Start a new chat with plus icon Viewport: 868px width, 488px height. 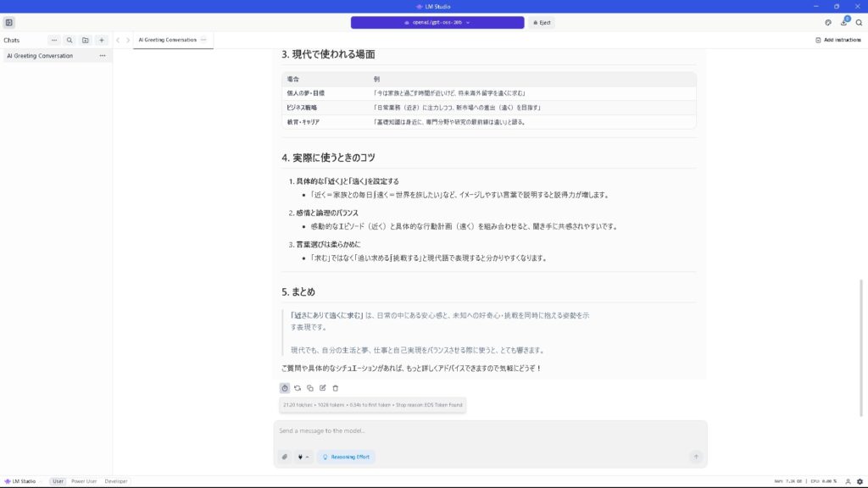tap(102, 40)
